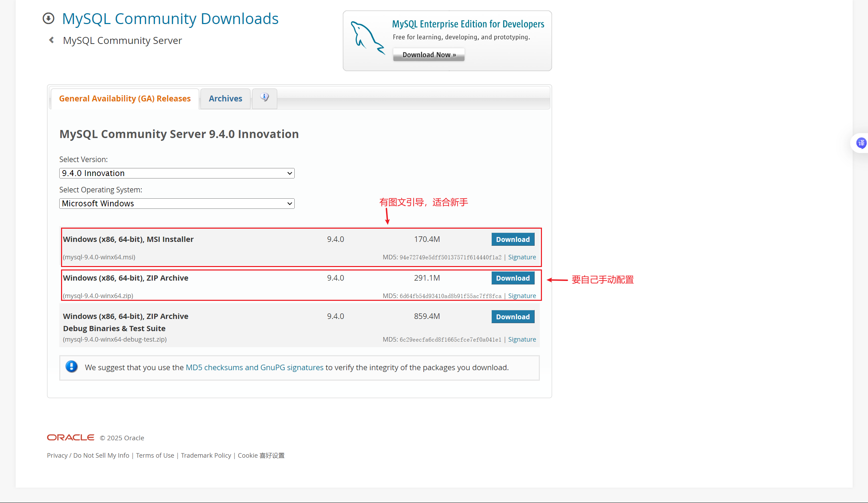Click the (mysql-9.4.0-winx64-debug-test.zip) file name
This screenshot has width=868, height=503.
[x=115, y=340]
